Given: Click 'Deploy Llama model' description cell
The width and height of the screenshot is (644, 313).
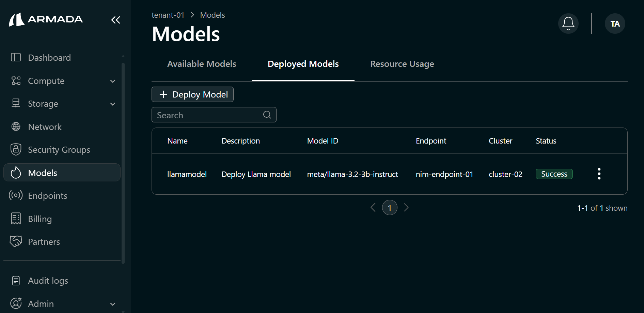Looking at the screenshot, I should [x=256, y=174].
